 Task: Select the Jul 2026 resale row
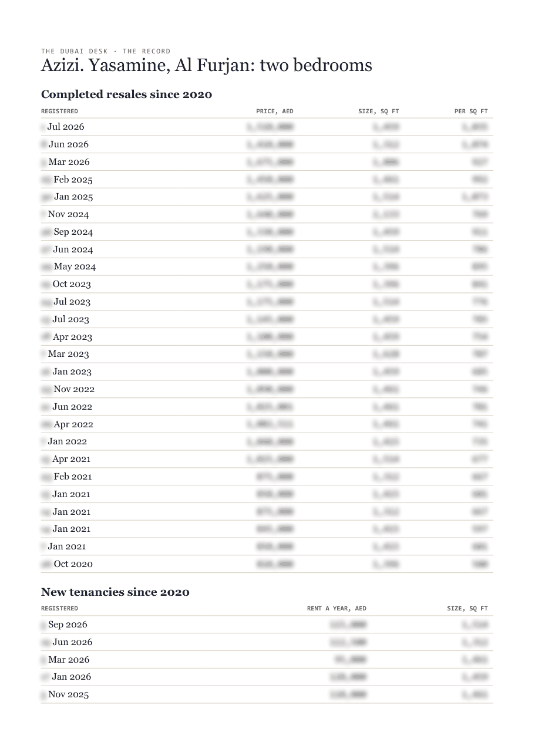pos(267,127)
